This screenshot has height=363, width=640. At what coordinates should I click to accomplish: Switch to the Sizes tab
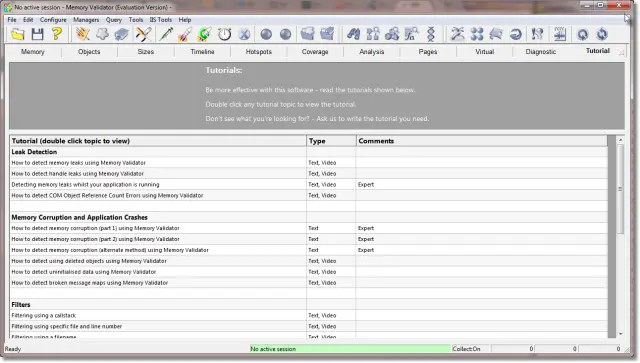pos(146,51)
